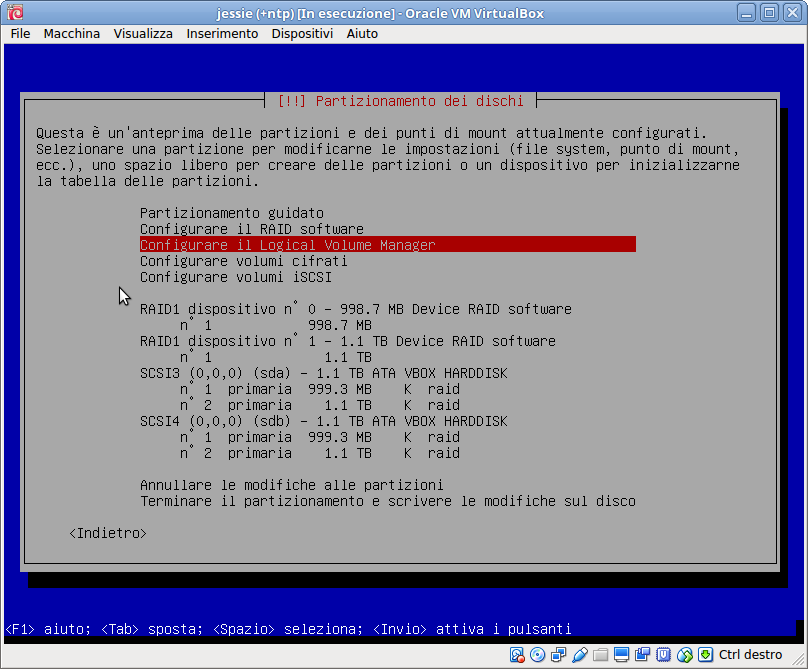Screen dimensions: 808x669
Task: Select the 998.7 MB RAID partition row
Action: 276,325
